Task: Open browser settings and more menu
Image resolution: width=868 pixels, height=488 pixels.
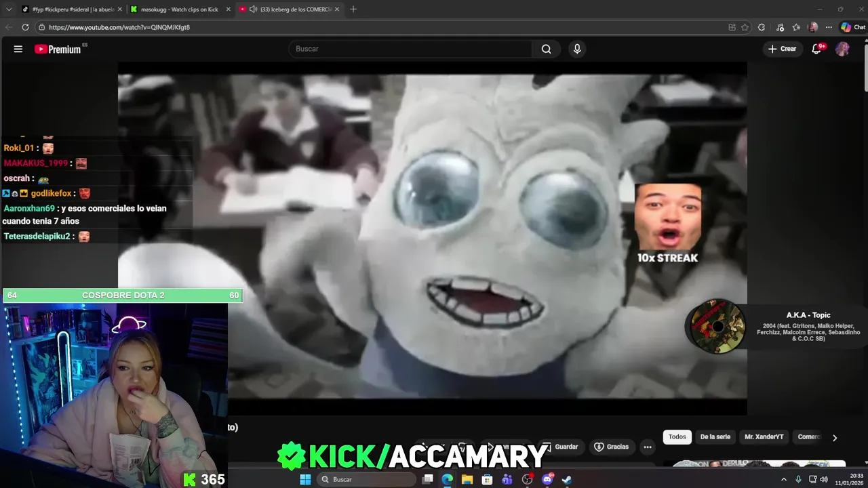Action: (x=829, y=27)
